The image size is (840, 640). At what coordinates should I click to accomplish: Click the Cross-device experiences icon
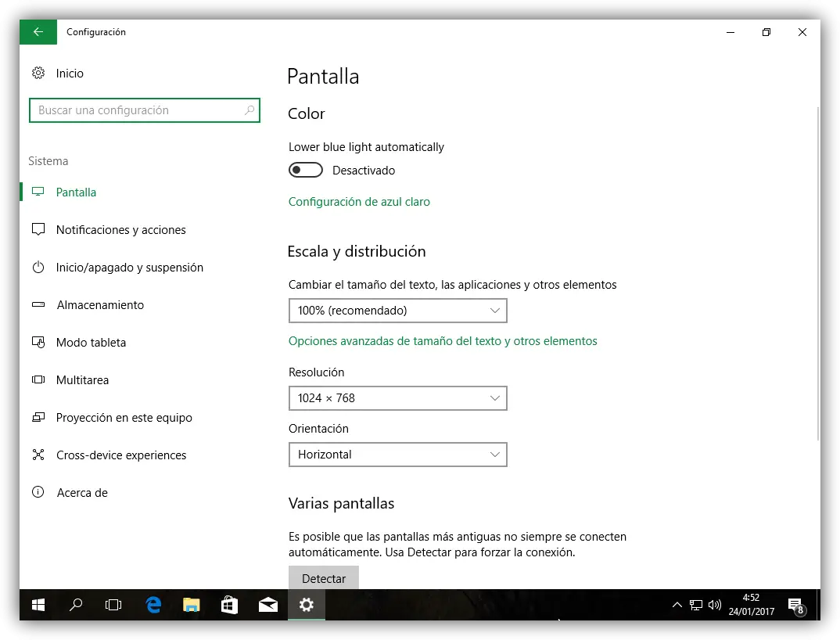coord(38,455)
